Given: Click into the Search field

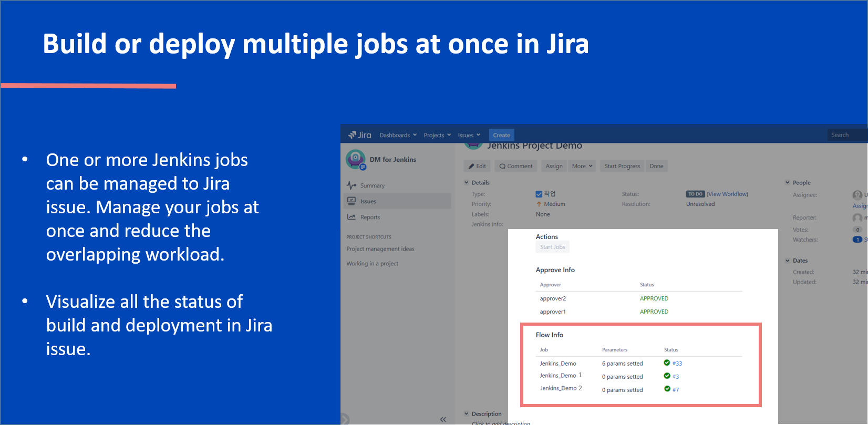Looking at the screenshot, I should tap(847, 135).
